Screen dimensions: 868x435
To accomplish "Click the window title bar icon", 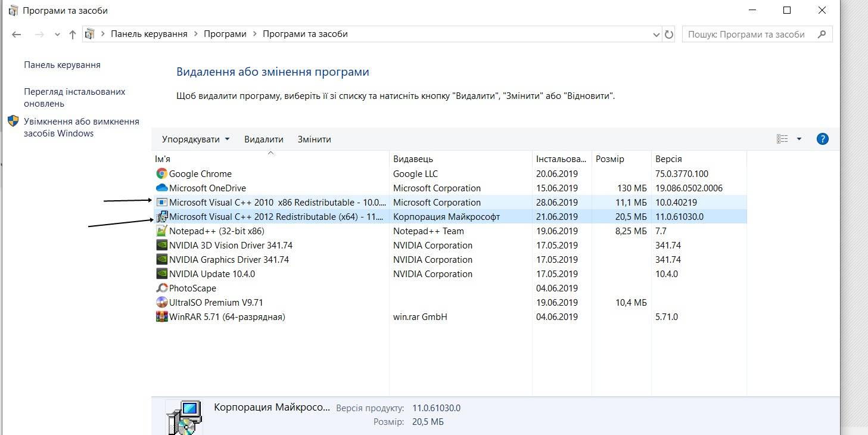I will pyautogui.click(x=13, y=10).
